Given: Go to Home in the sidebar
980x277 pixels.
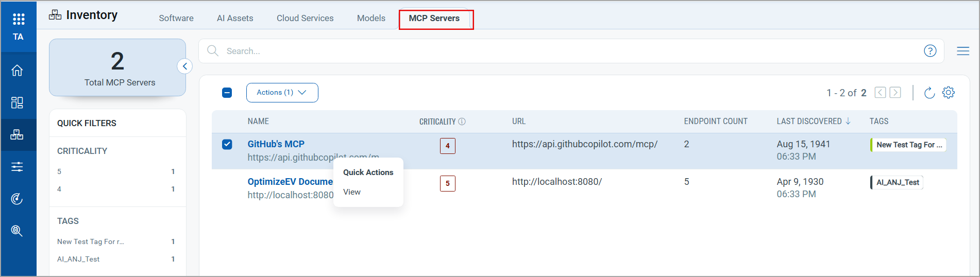Looking at the screenshot, I should tap(17, 70).
